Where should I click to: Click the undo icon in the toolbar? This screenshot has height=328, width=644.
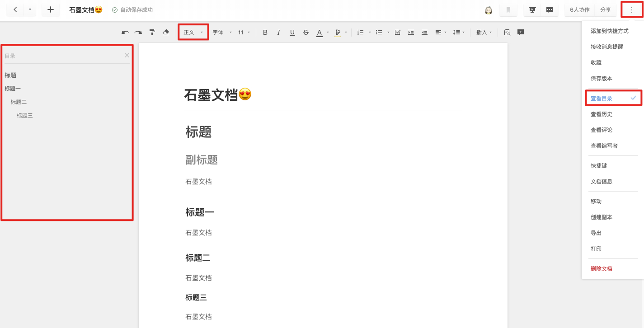(x=125, y=32)
